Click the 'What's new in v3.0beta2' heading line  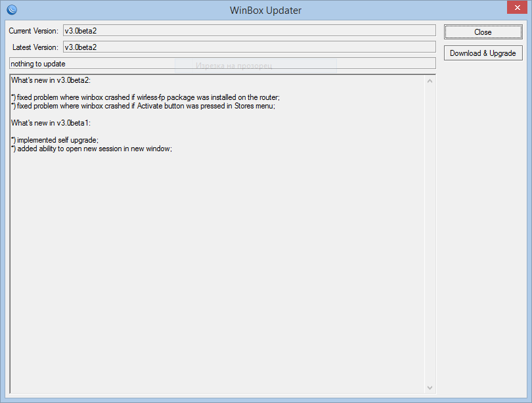(55, 80)
